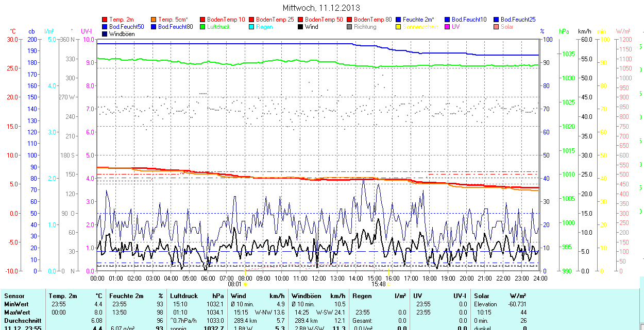Click the cyan Regen legend swatch

(x=252, y=27)
